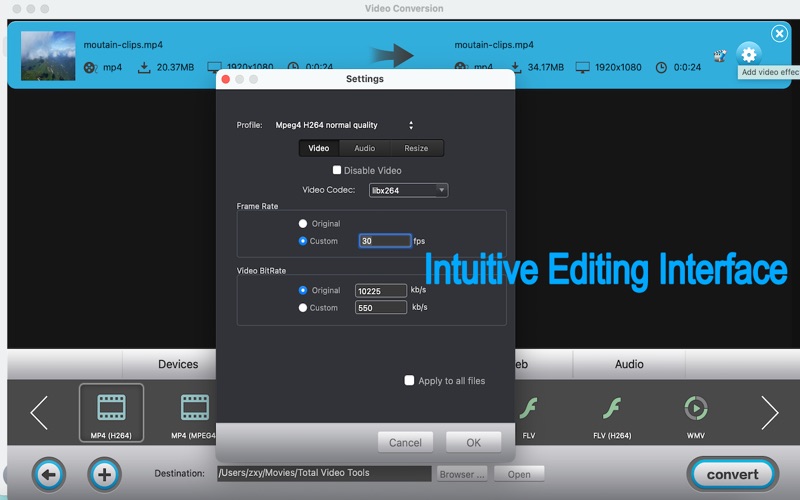This screenshot has height=500, width=800.
Task: Switch to the Resize tab in Settings
Action: point(416,148)
